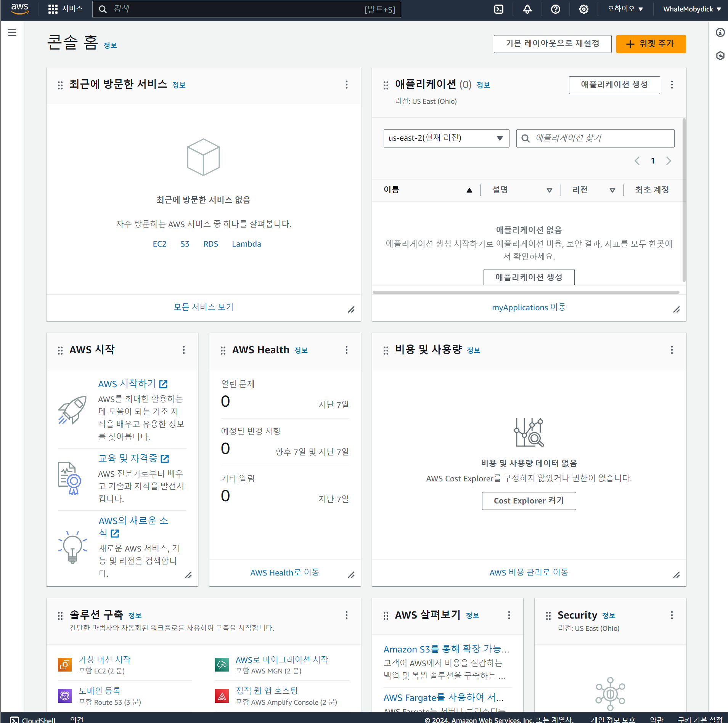This screenshot has height=723, width=728.
Task: Open the 최근에 방문한 서비스 widget options menu
Action: click(347, 85)
